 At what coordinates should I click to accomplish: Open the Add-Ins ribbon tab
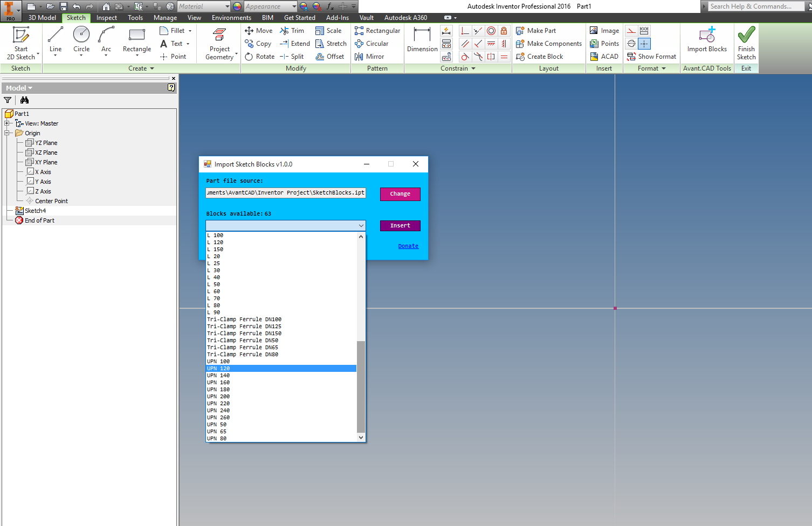pyautogui.click(x=338, y=18)
